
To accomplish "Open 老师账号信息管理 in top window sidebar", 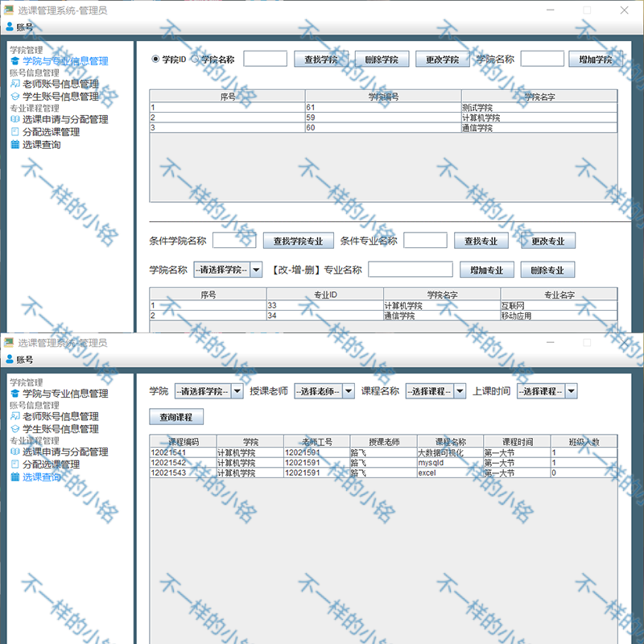I will (60, 84).
